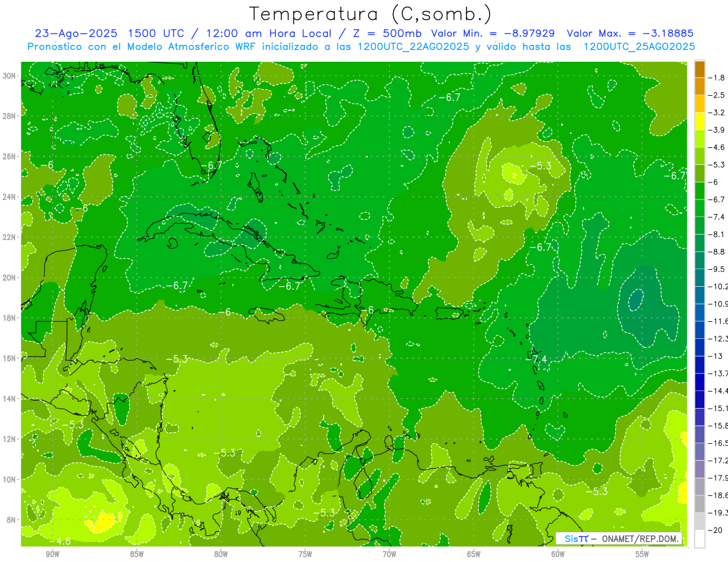This screenshot has height=562, width=728.
Task: Click the -8.8 color scale label
Action: 718,252
